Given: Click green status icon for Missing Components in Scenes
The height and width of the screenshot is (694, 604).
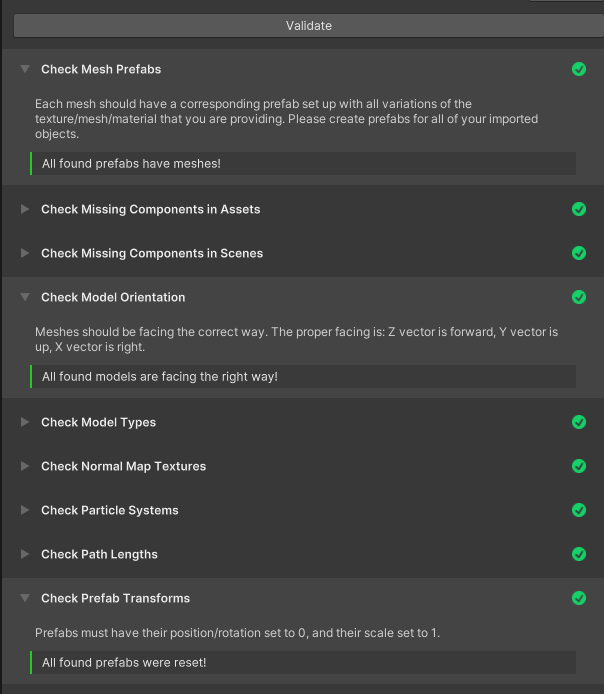Looking at the screenshot, I should coord(578,253).
